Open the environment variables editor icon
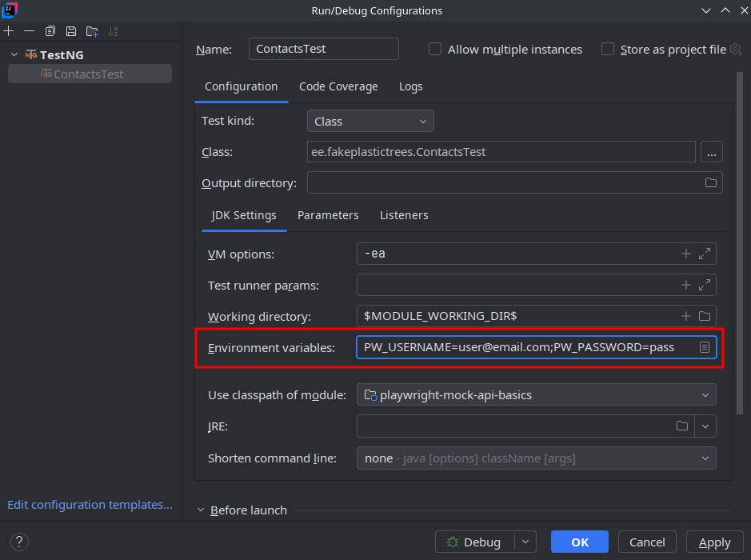 705,347
